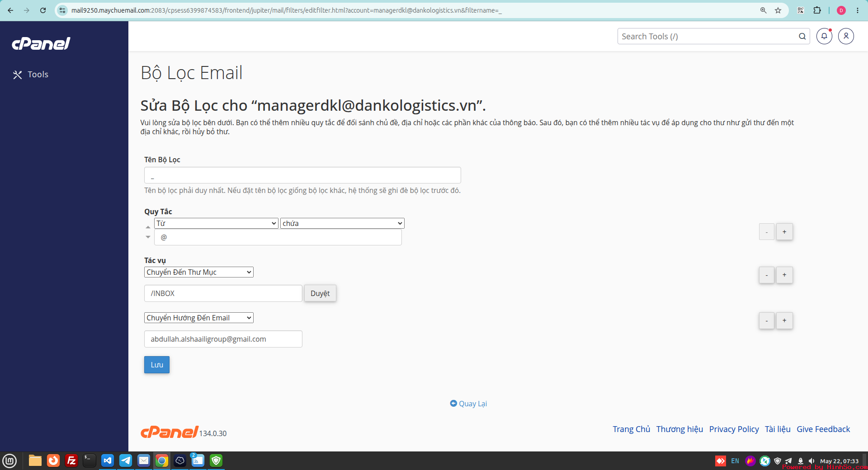
Task: Switch to the mail client in taskbar
Action: [144, 461]
